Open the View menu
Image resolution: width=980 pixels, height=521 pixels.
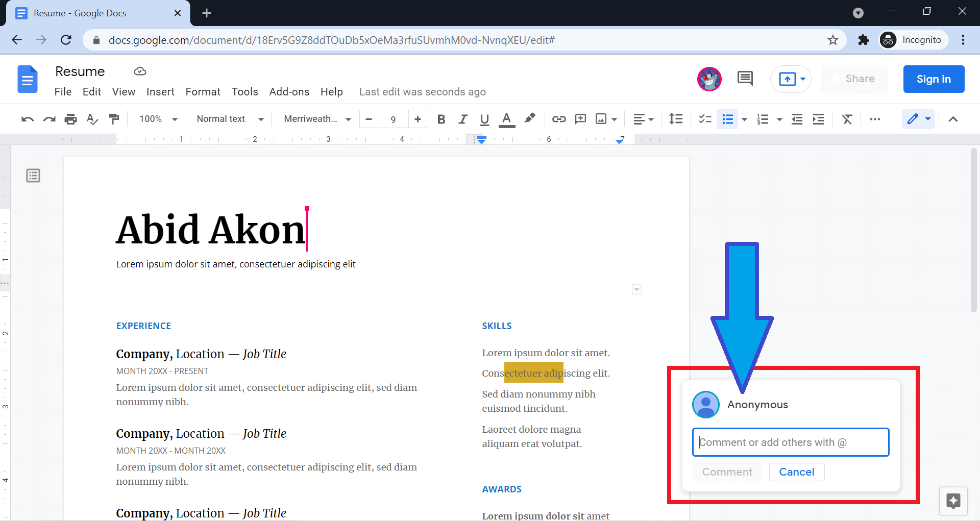coord(124,92)
